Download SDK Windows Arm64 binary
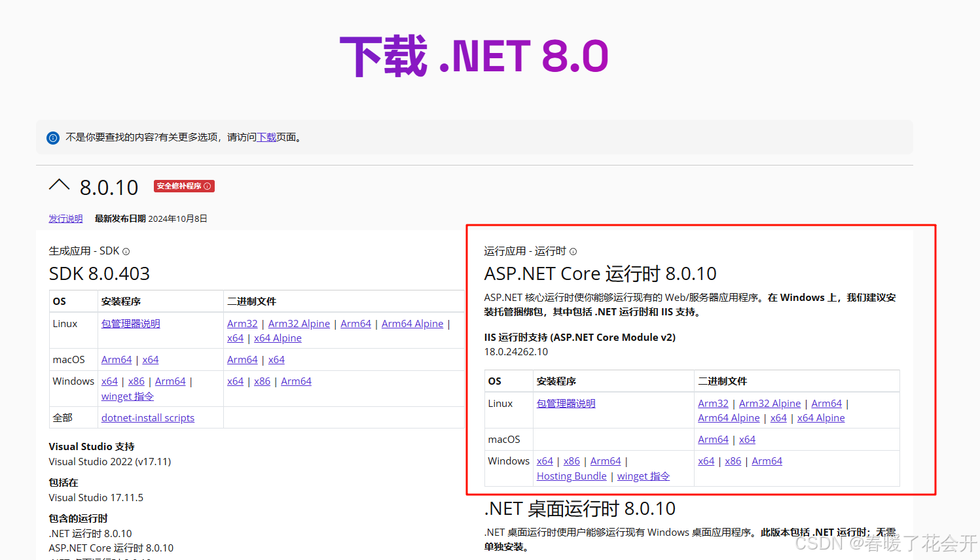The image size is (980, 560). 296,381
